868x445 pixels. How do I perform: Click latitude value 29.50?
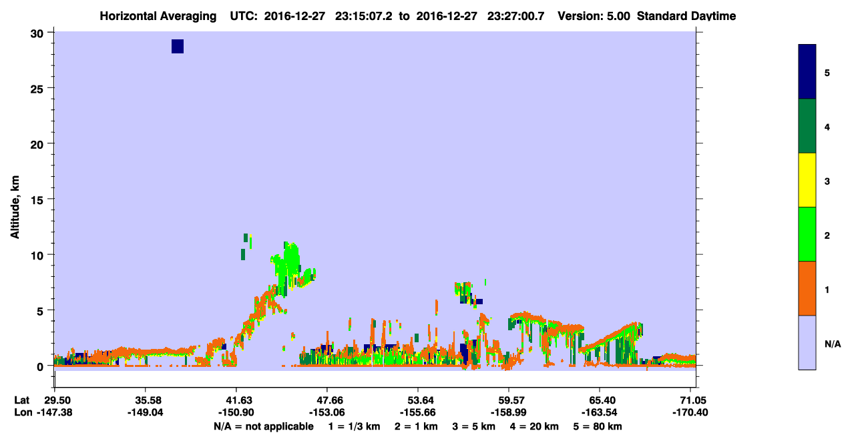pyautogui.click(x=58, y=400)
